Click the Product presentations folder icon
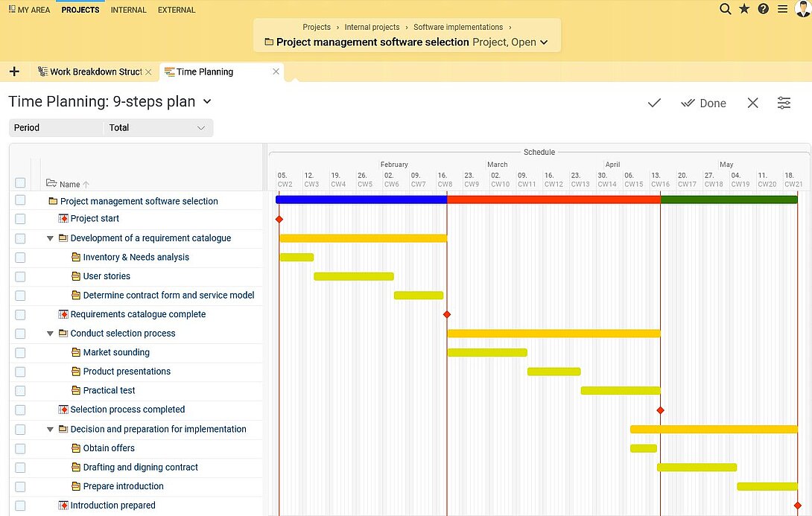This screenshot has height=516, width=812. coord(76,371)
